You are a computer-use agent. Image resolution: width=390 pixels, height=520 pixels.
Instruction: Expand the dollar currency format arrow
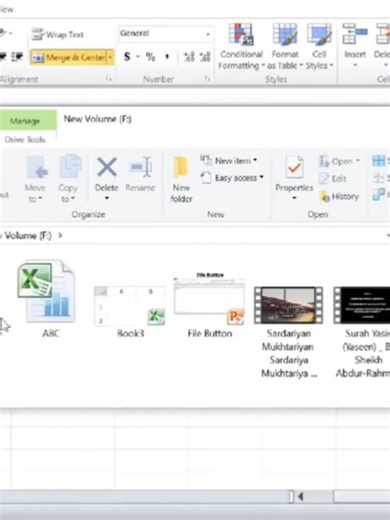[x=138, y=57]
